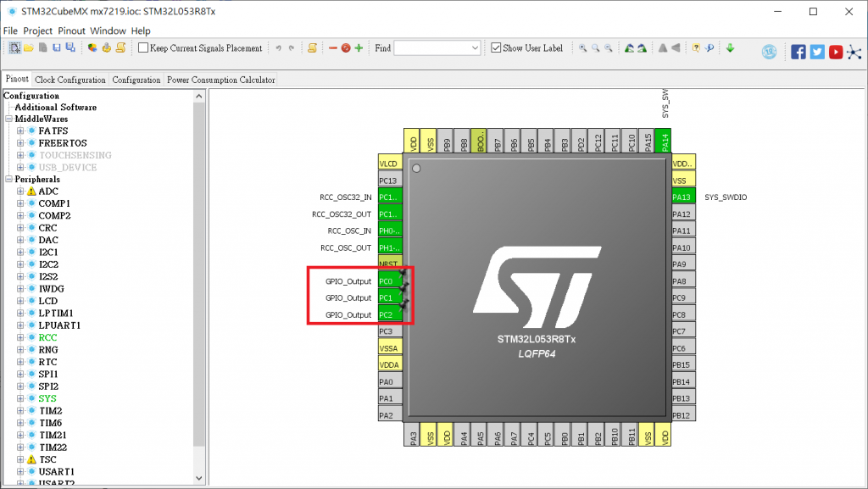Click the help question-mark icon
This screenshot has width=868, height=489.
[697, 48]
